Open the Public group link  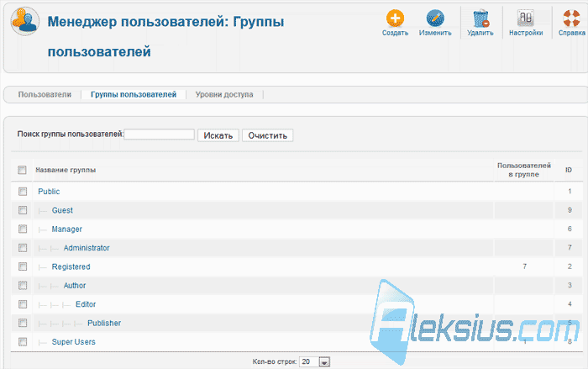49,192
